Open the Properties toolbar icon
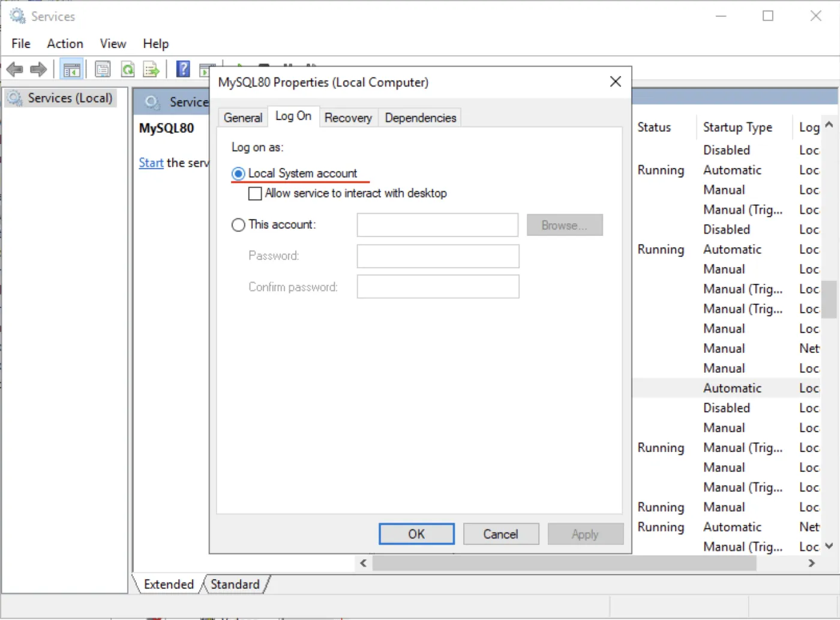The height and width of the screenshot is (620, 840). point(103,70)
